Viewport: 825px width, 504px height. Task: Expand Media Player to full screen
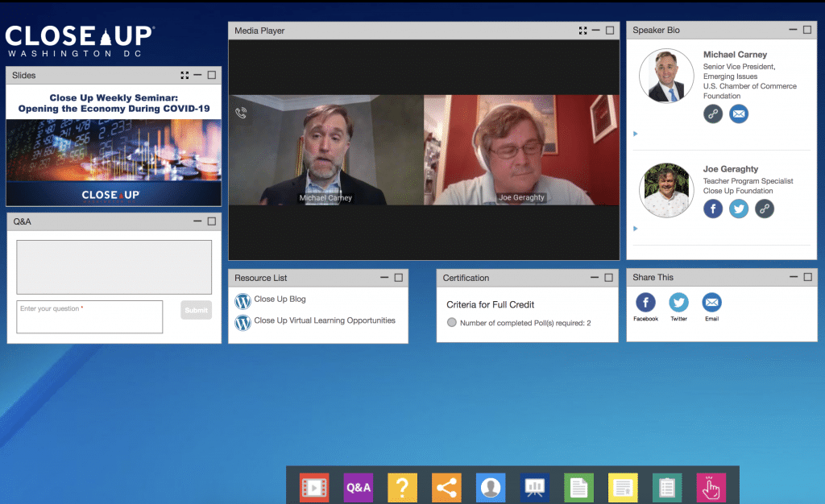click(x=582, y=31)
